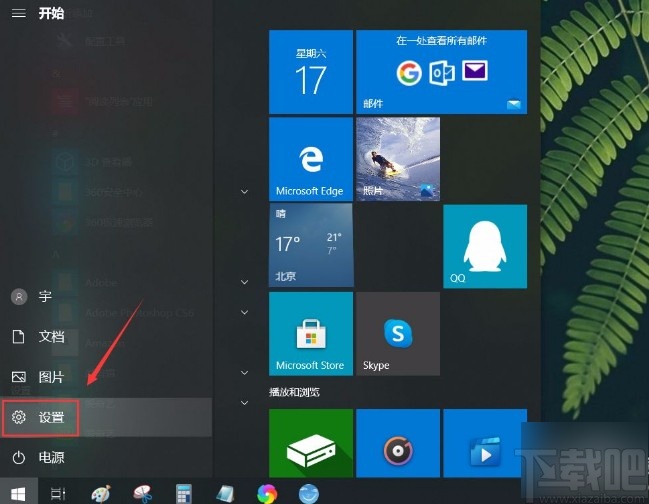
Task: Open the Groove Music tile
Action: point(398,443)
